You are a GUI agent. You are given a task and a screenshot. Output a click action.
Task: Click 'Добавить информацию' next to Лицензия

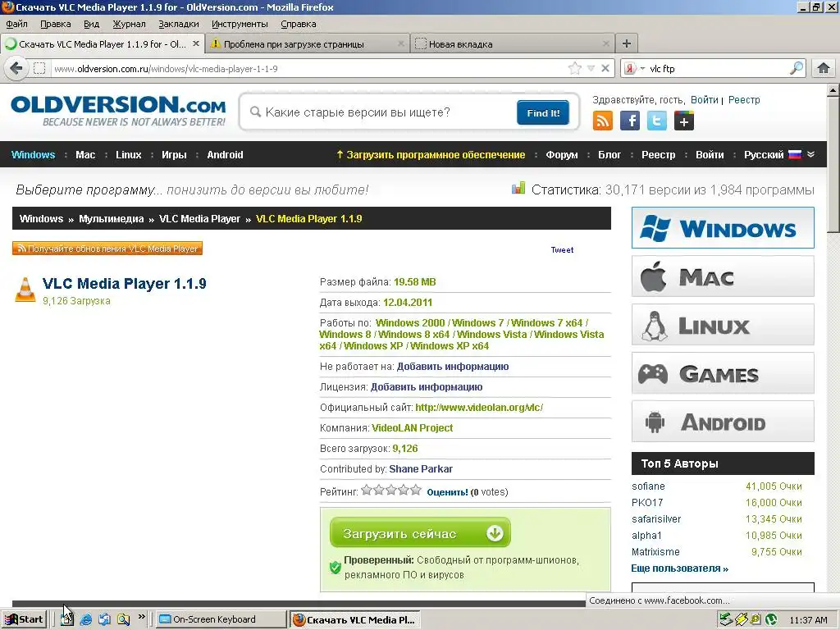pyautogui.click(x=427, y=387)
